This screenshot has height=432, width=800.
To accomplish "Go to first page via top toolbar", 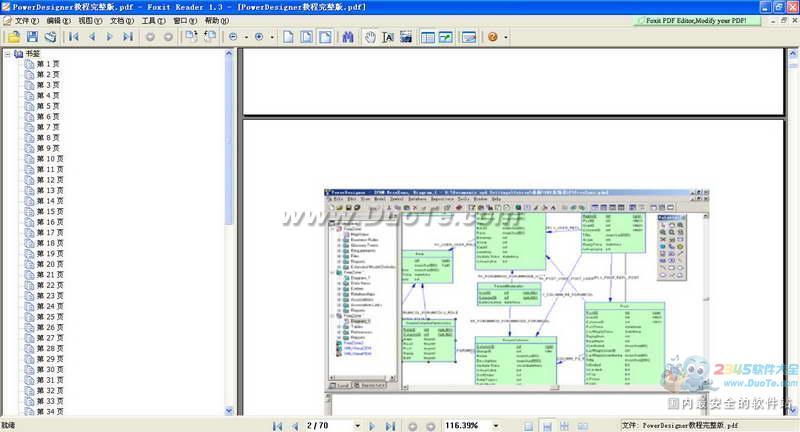I will tap(74, 37).
